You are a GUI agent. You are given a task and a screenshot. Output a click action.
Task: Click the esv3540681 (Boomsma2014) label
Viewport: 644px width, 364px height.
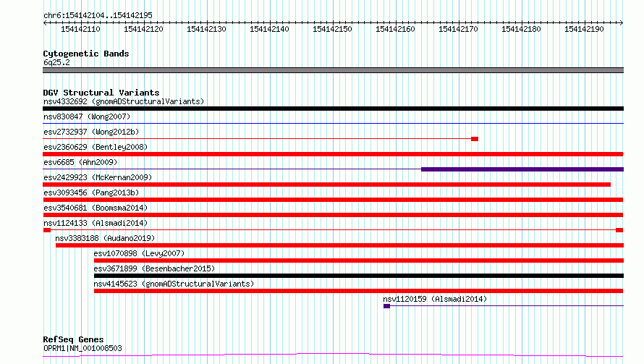tap(96, 208)
